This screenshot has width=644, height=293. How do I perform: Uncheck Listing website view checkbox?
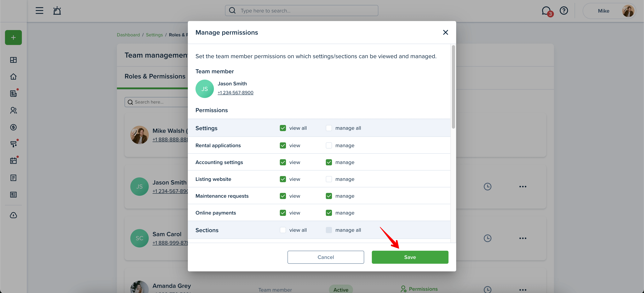(x=283, y=179)
